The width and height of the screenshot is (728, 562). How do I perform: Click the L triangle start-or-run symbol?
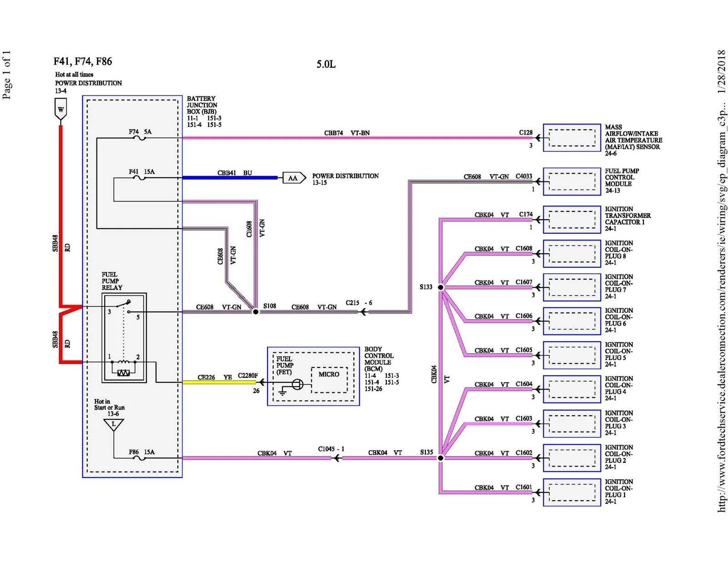[113, 425]
